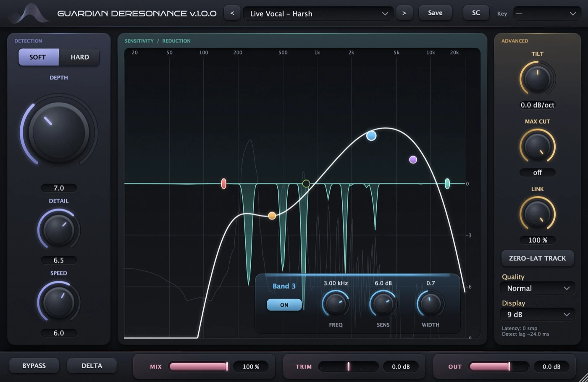Open the Key dropdown
588x382 pixels.
pos(547,13)
